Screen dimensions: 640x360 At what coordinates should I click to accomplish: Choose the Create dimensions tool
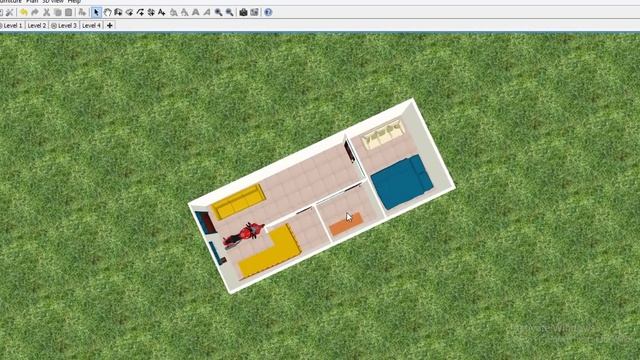click(151, 12)
